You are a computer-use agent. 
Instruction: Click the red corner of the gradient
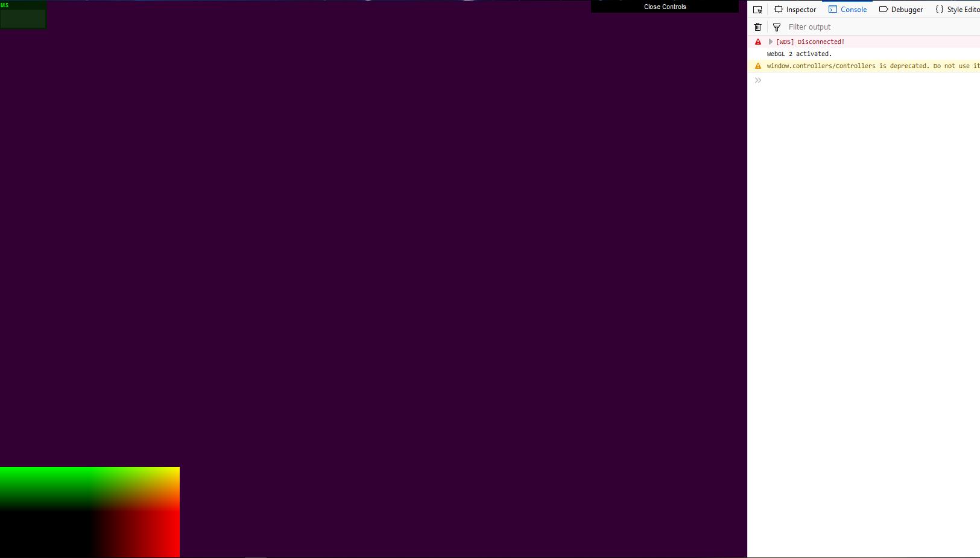169,546
